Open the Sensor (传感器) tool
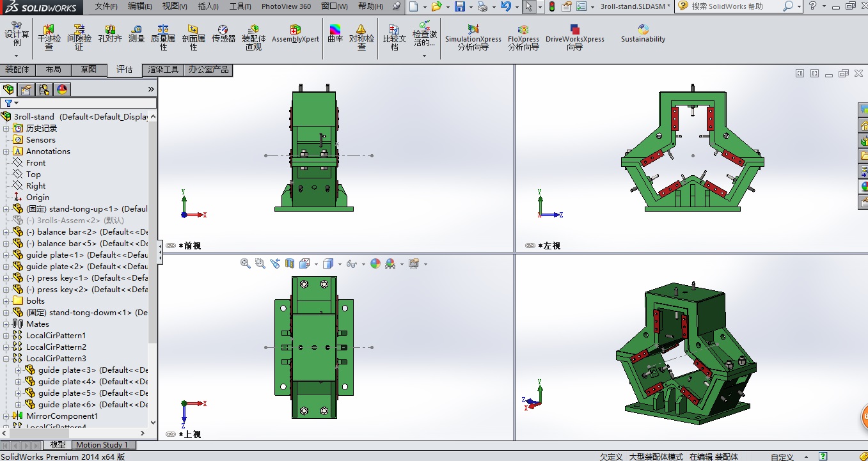This screenshot has width=868, height=461. 223,34
